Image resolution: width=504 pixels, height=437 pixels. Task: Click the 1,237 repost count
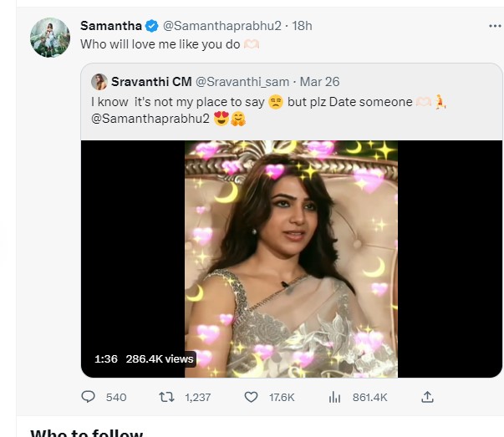point(197,398)
